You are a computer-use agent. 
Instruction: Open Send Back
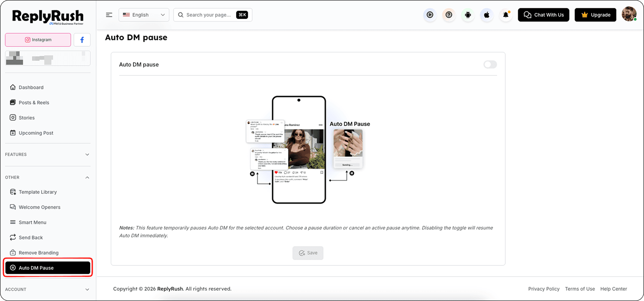[48, 238]
